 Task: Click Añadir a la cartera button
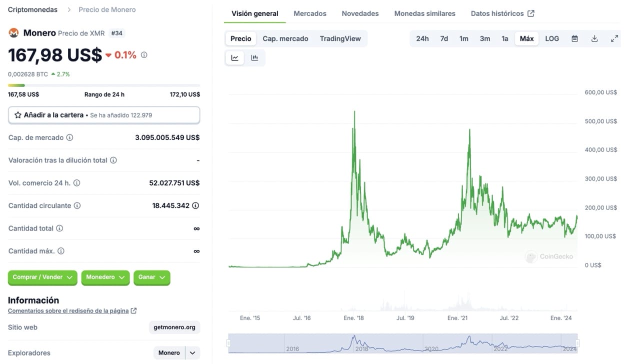pos(104,115)
